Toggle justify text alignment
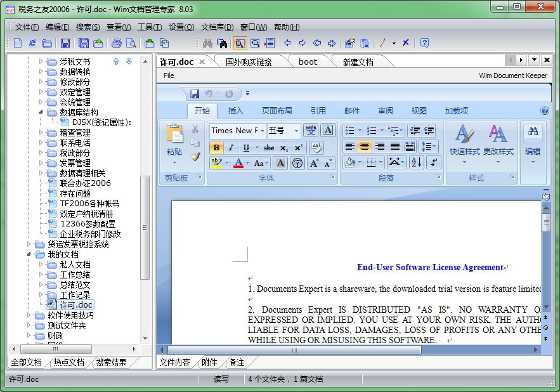 (394, 146)
